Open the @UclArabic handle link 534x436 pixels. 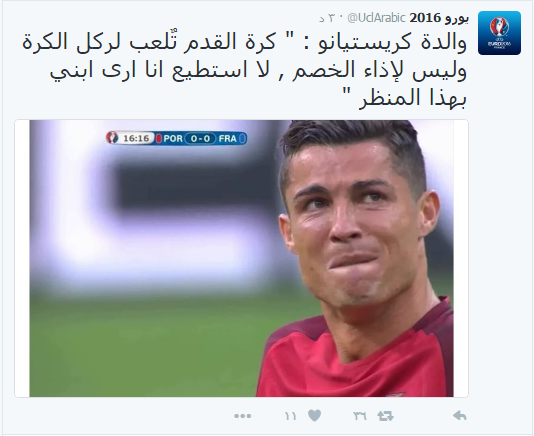[x=376, y=18]
